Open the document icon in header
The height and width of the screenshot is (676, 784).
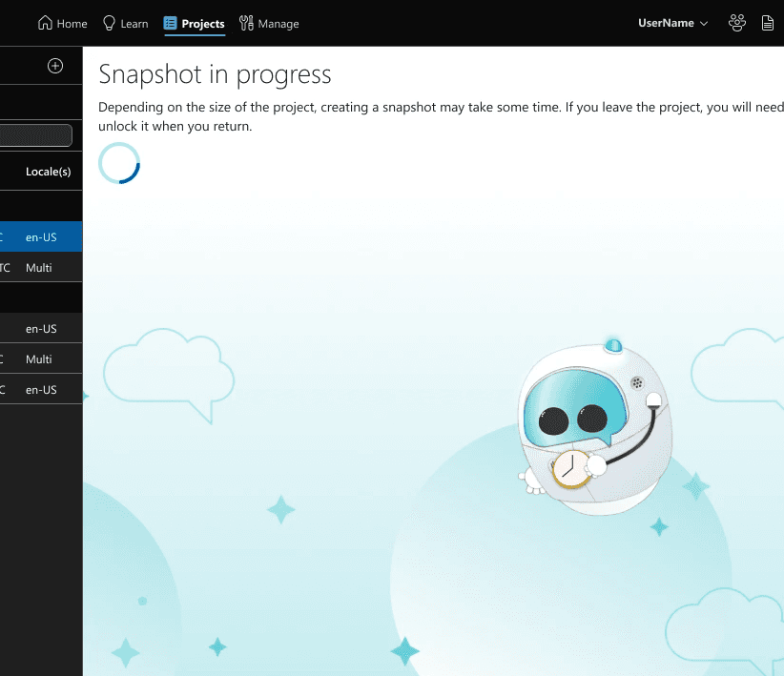(x=768, y=23)
